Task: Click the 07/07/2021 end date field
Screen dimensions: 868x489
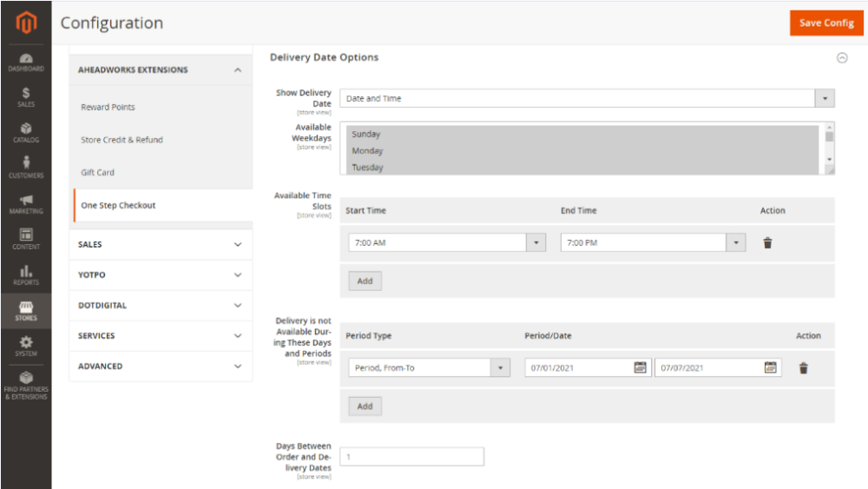Action: pyautogui.click(x=718, y=367)
